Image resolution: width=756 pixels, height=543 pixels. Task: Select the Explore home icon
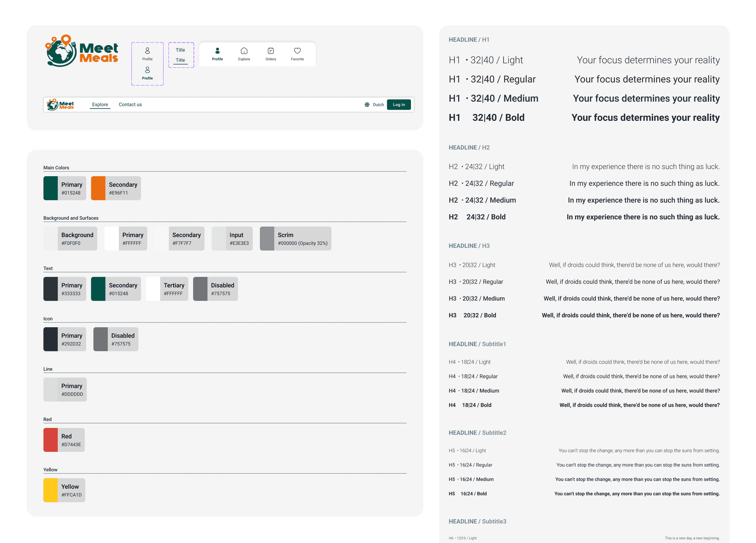point(244,51)
